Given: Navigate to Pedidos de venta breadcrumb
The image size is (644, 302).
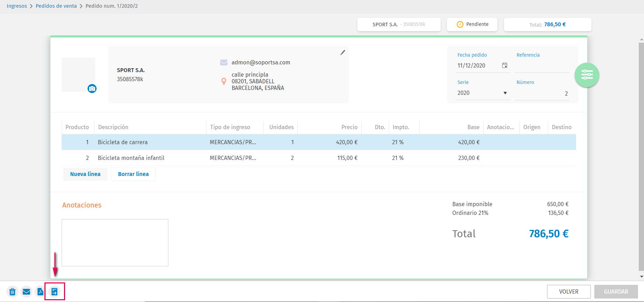Looking at the screenshot, I should pos(56,6).
